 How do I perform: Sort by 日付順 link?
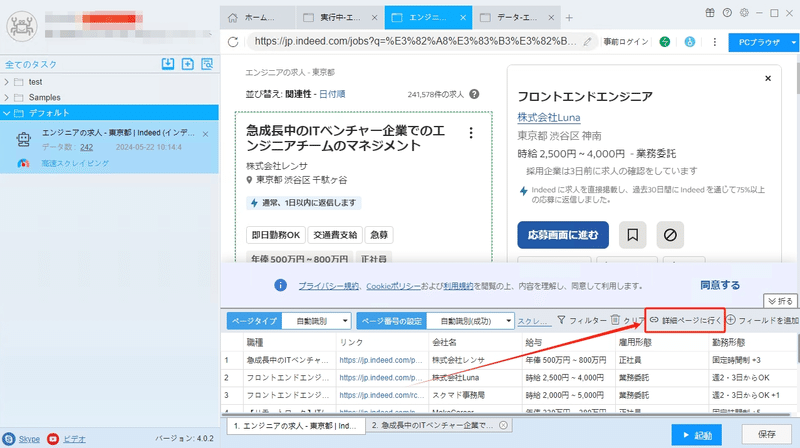[x=332, y=94]
